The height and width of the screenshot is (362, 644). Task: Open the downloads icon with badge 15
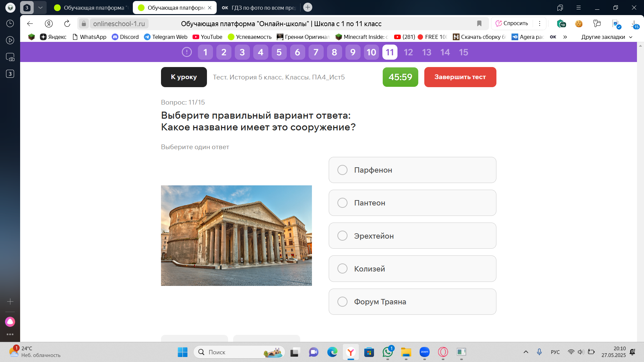635,24
